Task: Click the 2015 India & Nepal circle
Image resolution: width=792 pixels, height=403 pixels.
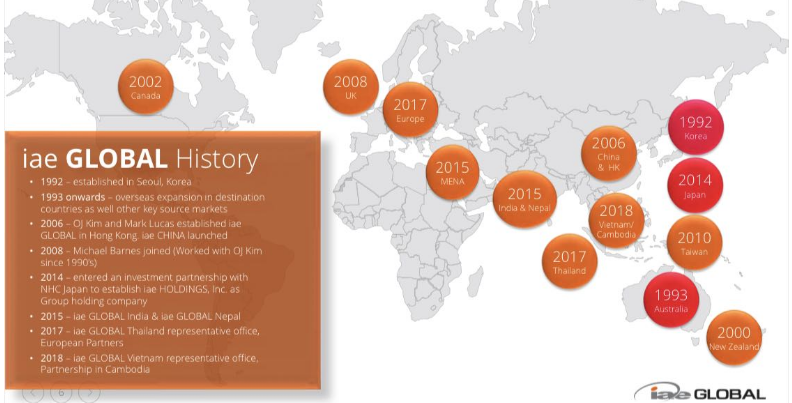Action: tap(524, 198)
